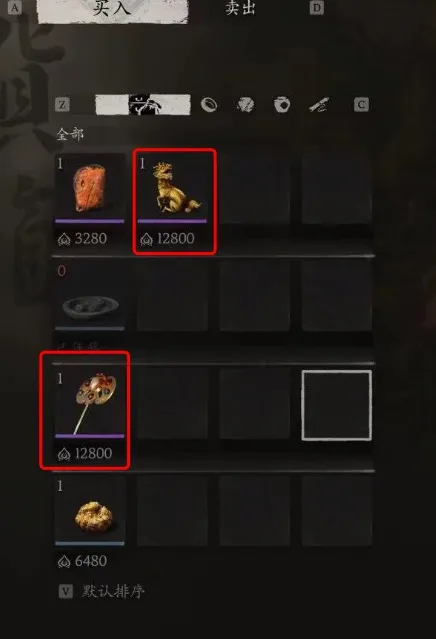The image size is (436, 639).
Task: Select the sold-out dark bowl item
Action: pyautogui.click(x=90, y=296)
